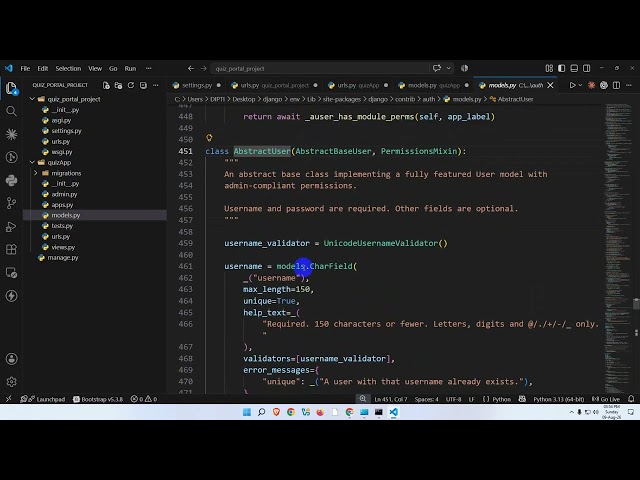Viewport: 640px width, 480px height.
Task: Click Ln 451, Col 7 in status bar
Action: tap(391, 399)
